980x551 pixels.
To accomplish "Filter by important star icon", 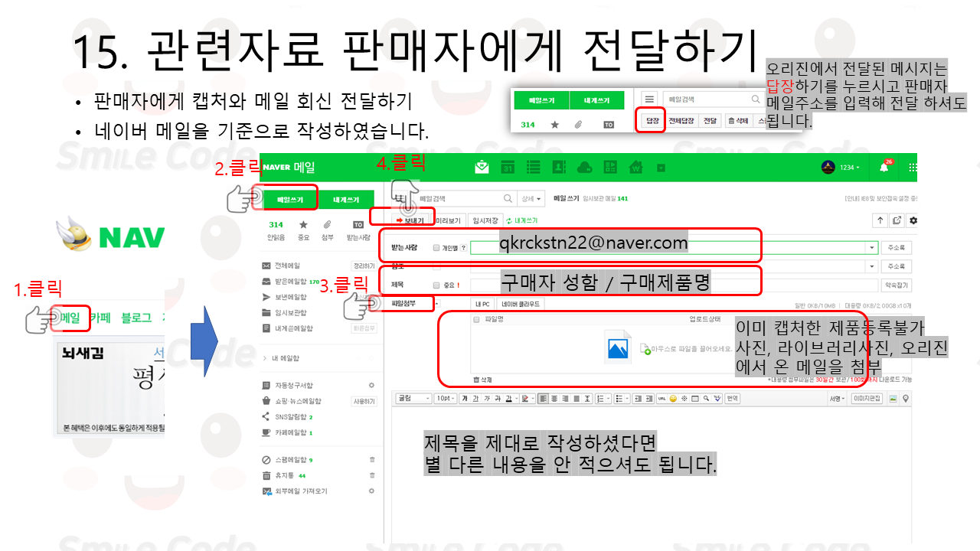I will (303, 224).
